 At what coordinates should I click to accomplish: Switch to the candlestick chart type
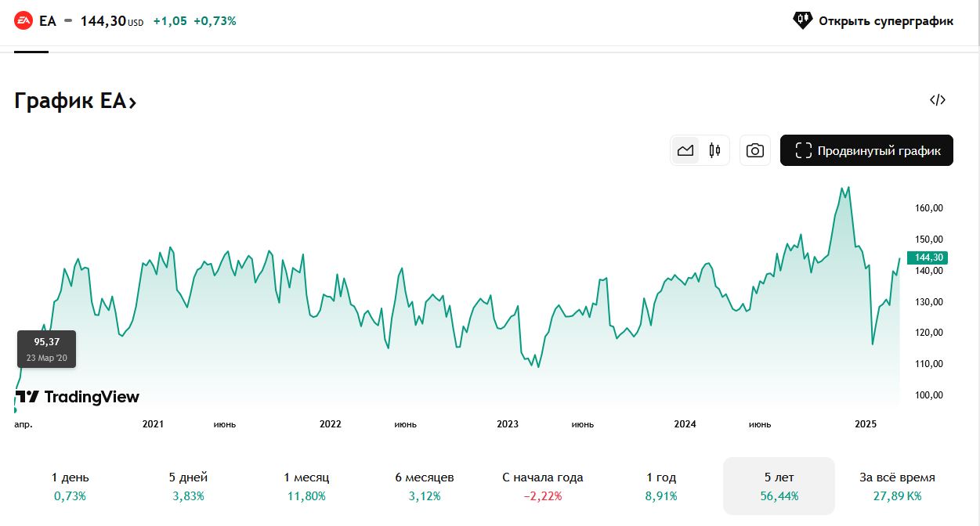pyautogui.click(x=714, y=150)
